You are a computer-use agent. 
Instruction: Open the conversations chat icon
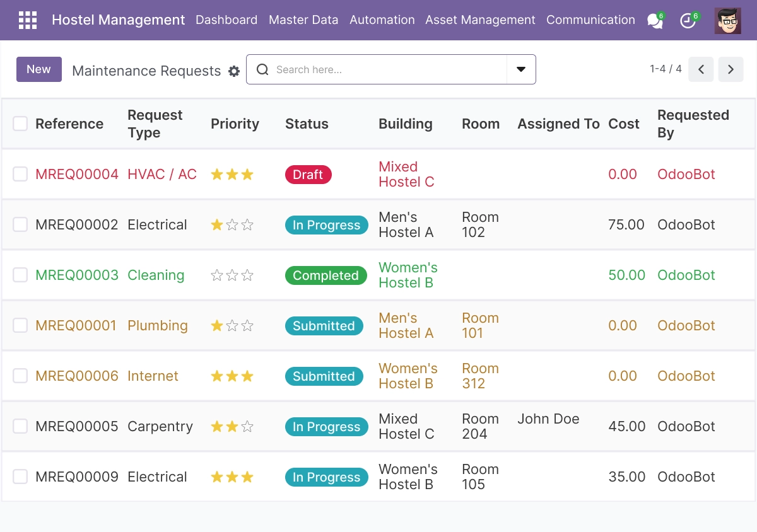click(655, 21)
